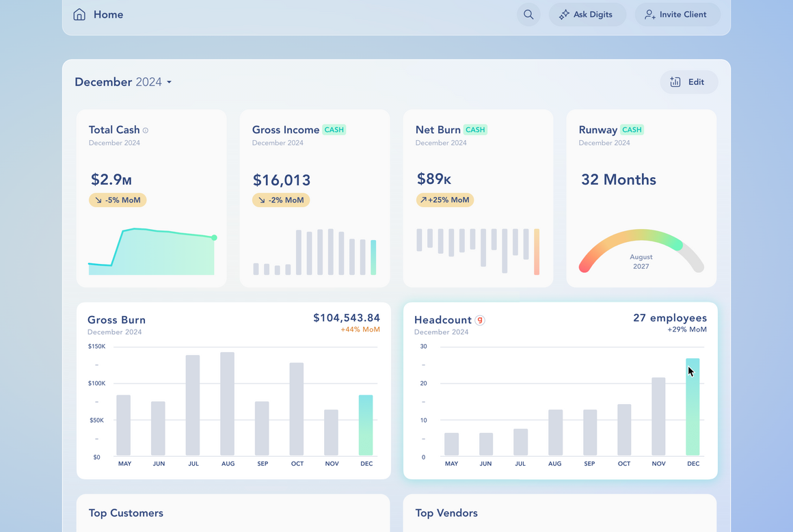This screenshot has width=793, height=532.
Task: Click the Headcount card title
Action: pos(442,319)
